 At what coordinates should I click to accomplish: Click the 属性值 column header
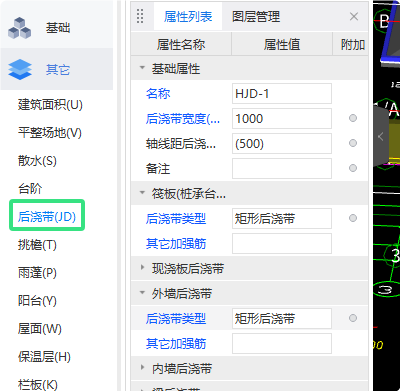coord(282,44)
